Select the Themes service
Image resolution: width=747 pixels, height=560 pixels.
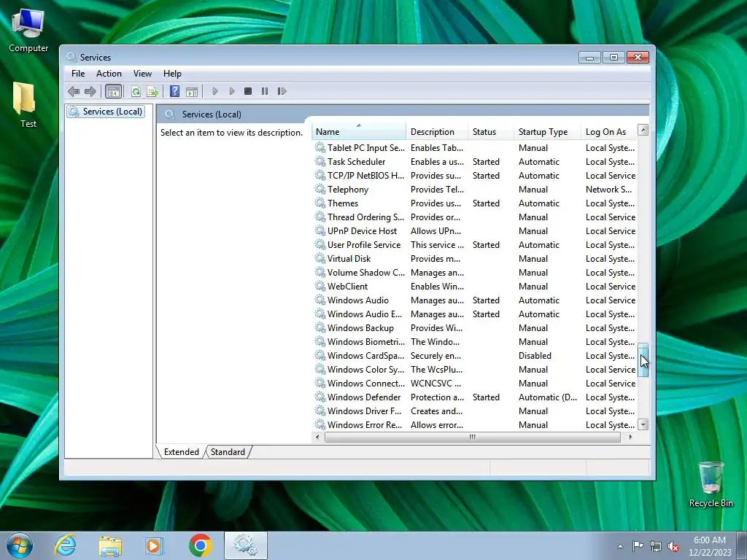coord(475,203)
